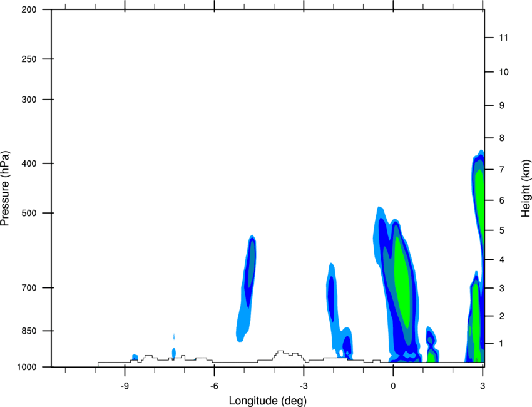The width and height of the screenshot is (532, 407).
Task: Click the -6 longitude tick label
Action: click(214, 386)
